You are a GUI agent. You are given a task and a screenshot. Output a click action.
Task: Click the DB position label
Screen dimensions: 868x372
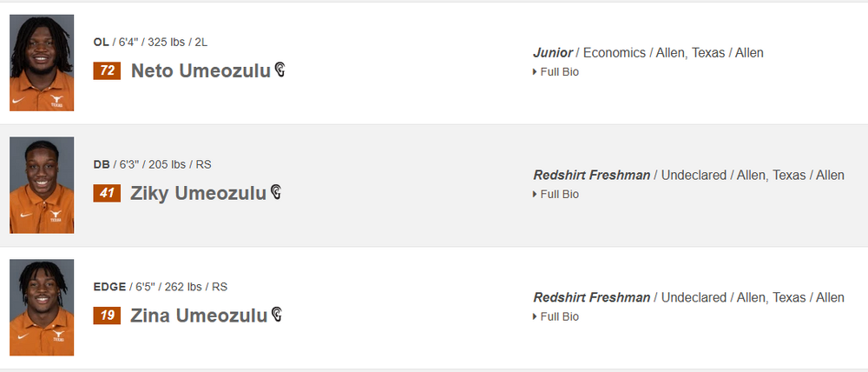point(102,163)
